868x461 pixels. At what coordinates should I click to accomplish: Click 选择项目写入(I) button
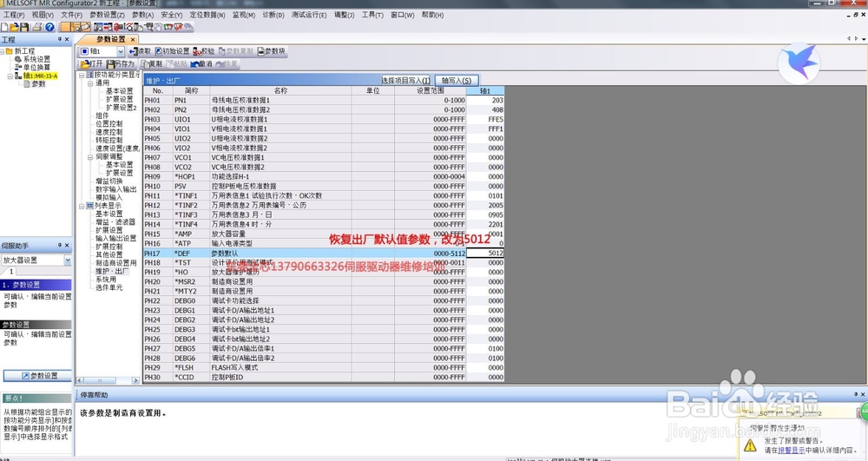point(405,80)
